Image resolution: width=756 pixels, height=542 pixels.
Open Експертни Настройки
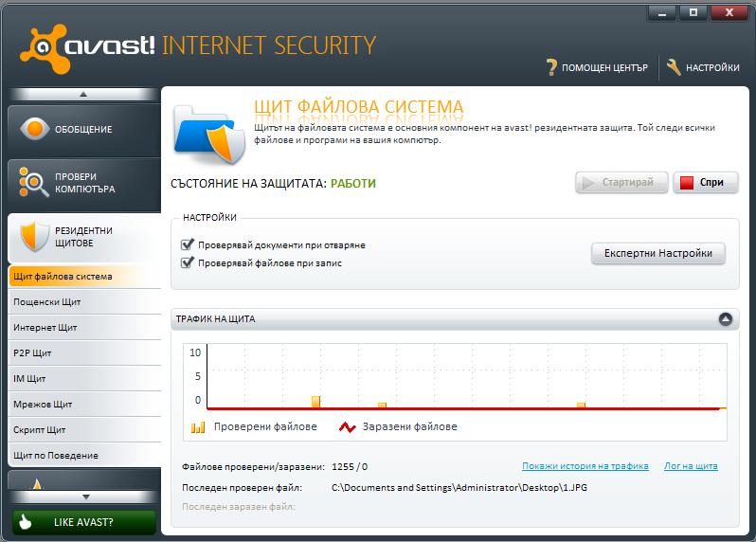click(x=658, y=253)
